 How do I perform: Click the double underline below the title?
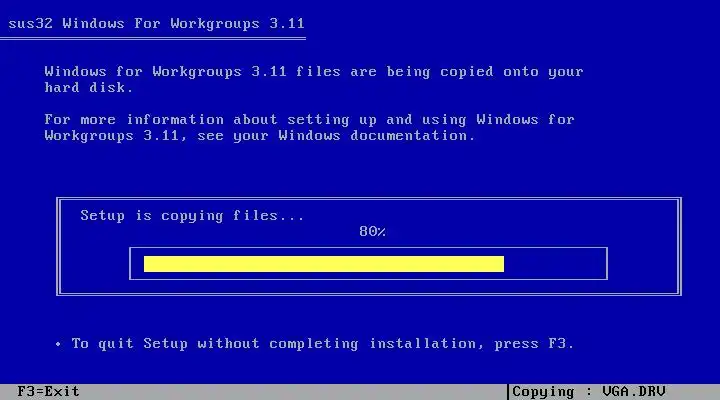(153, 39)
